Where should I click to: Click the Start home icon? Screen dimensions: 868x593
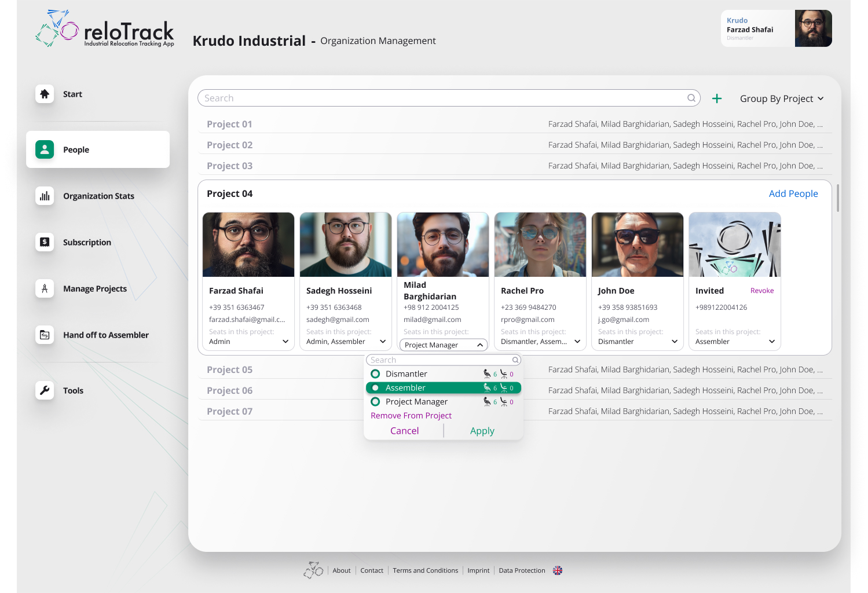point(45,94)
